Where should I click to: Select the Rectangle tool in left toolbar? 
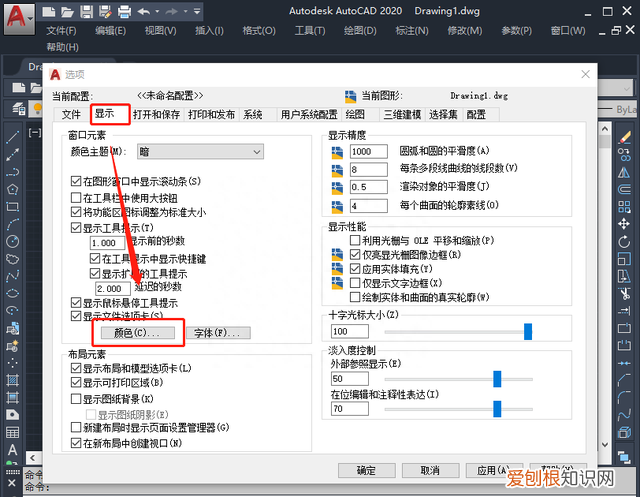click(x=13, y=206)
